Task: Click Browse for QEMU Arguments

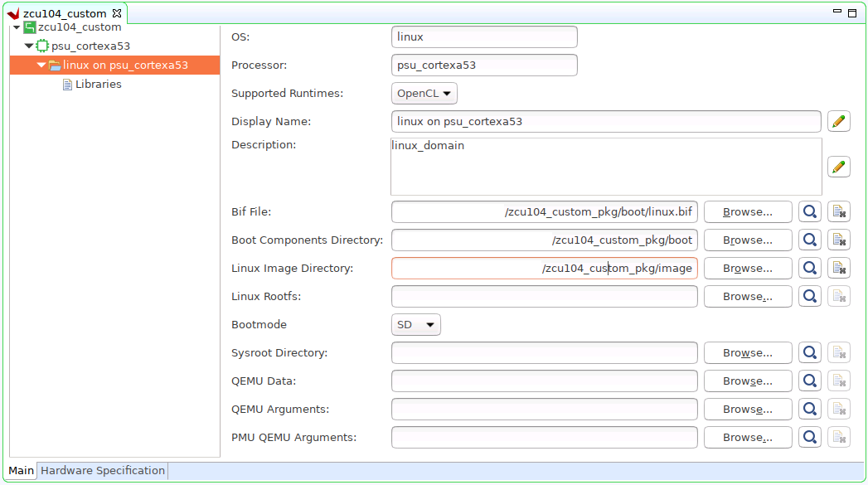Action: pyautogui.click(x=747, y=410)
